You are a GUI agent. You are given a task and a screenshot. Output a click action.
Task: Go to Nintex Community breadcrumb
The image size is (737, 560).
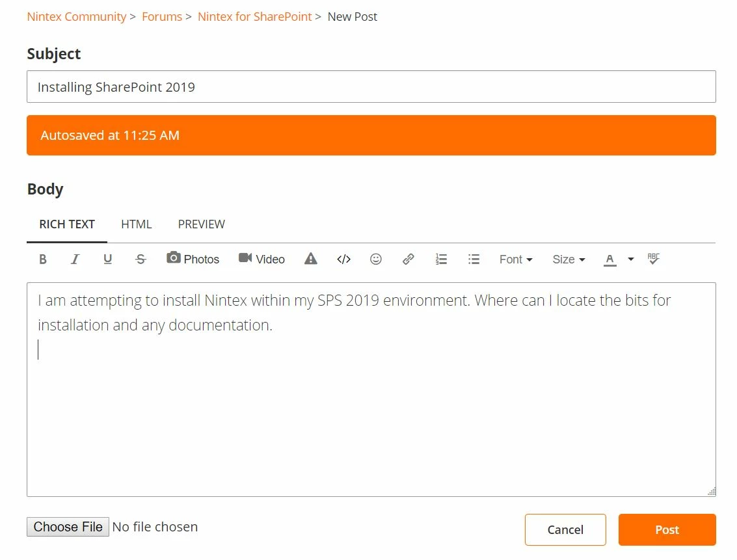(x=77, y=17)
